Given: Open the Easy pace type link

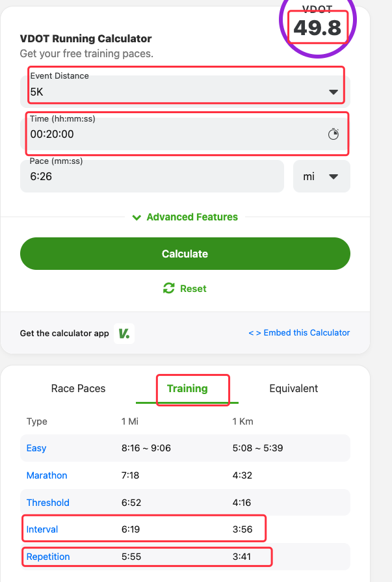Looking at the screenshot, I should [x=36, y=448].
